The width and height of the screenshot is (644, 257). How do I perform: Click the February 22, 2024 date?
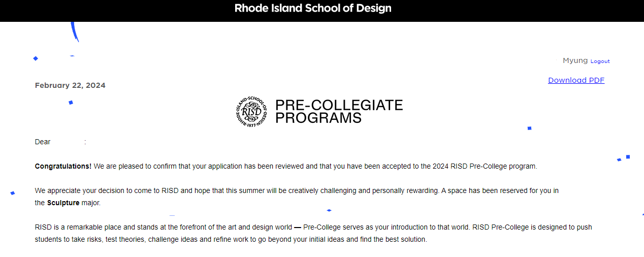[x=70, y=85]
